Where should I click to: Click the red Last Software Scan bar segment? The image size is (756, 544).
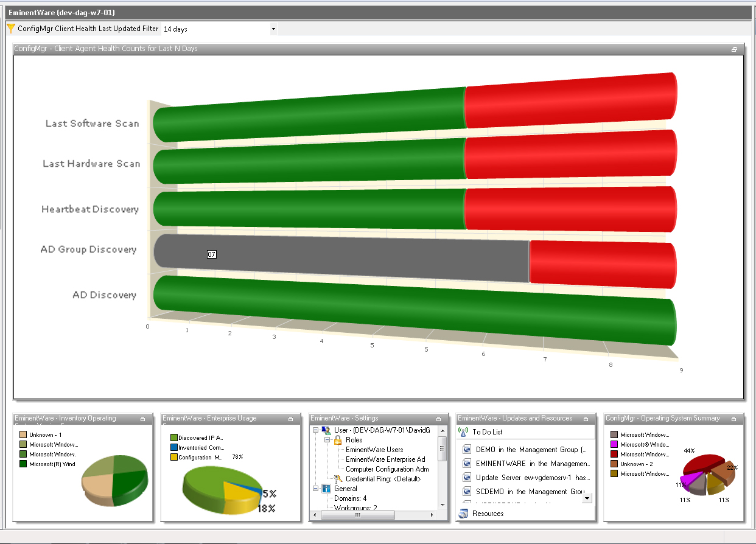(570, 102)
